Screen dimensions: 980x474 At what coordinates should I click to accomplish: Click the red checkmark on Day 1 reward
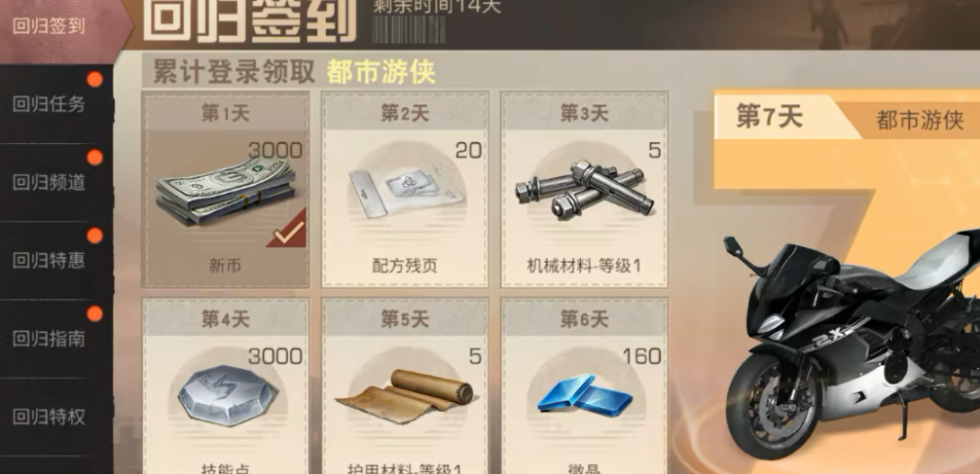[287, 231]
